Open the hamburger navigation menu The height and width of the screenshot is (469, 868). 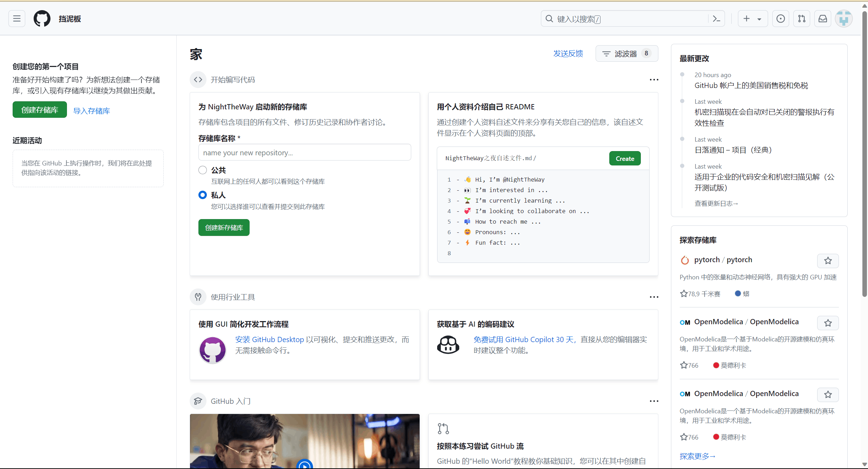tap(16, 19)
